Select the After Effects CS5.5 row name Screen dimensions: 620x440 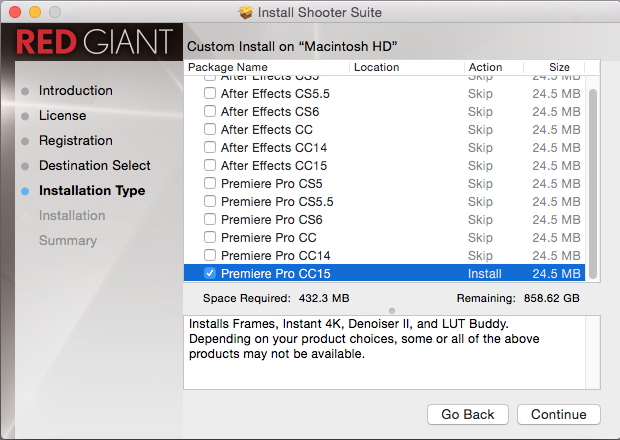(275, 94)
